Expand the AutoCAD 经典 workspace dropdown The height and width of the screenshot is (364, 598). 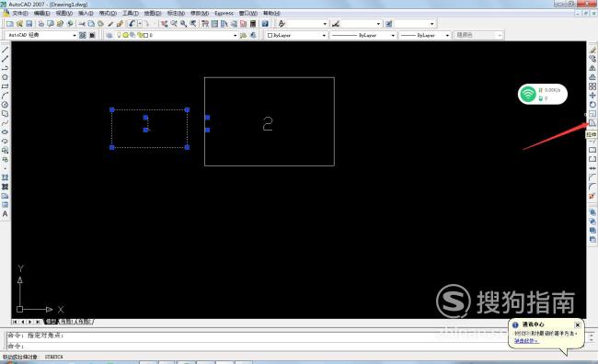75,35
